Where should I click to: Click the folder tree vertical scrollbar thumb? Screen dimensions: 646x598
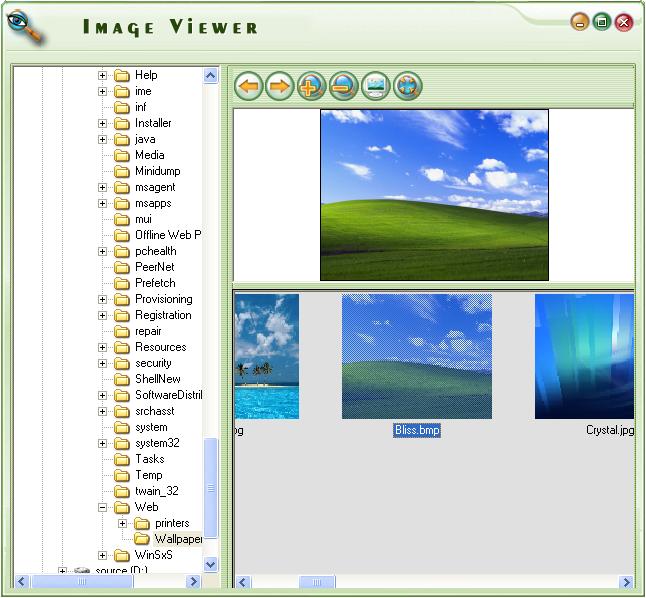(211, 488)
